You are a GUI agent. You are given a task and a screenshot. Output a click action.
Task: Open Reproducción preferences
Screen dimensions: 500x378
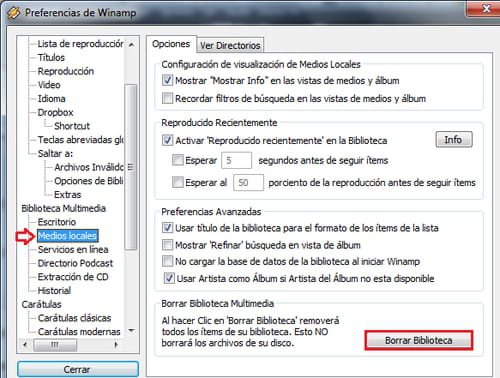tap(66, 71)
